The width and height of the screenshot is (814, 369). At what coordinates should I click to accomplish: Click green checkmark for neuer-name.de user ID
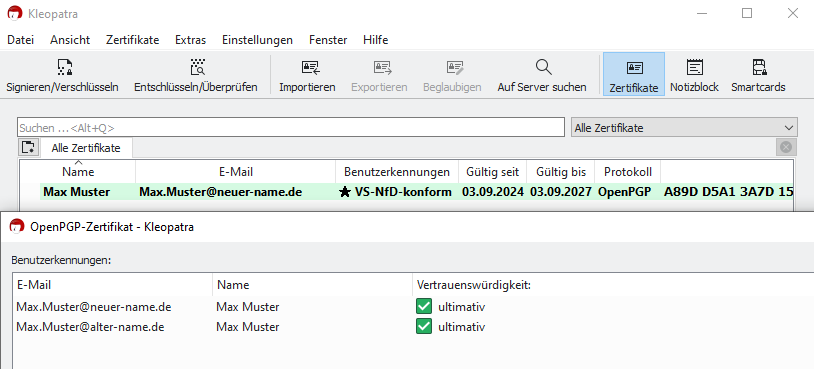(424, 307)
